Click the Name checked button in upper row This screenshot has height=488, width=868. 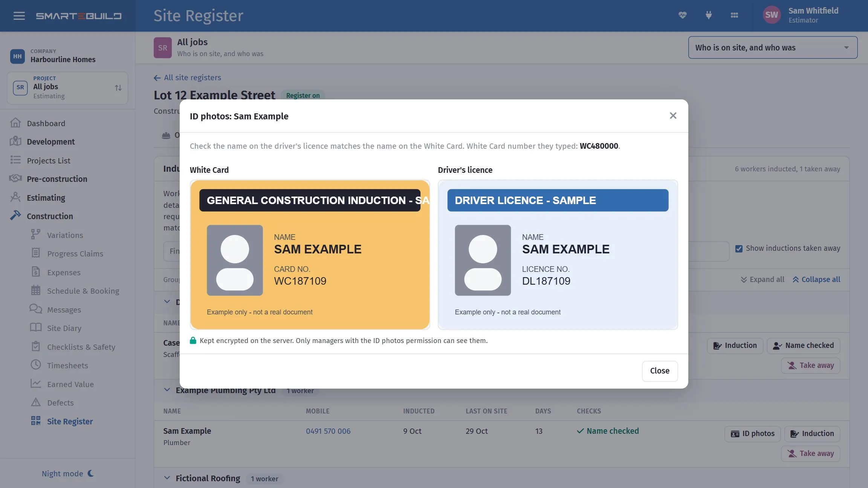pos(803,346)
